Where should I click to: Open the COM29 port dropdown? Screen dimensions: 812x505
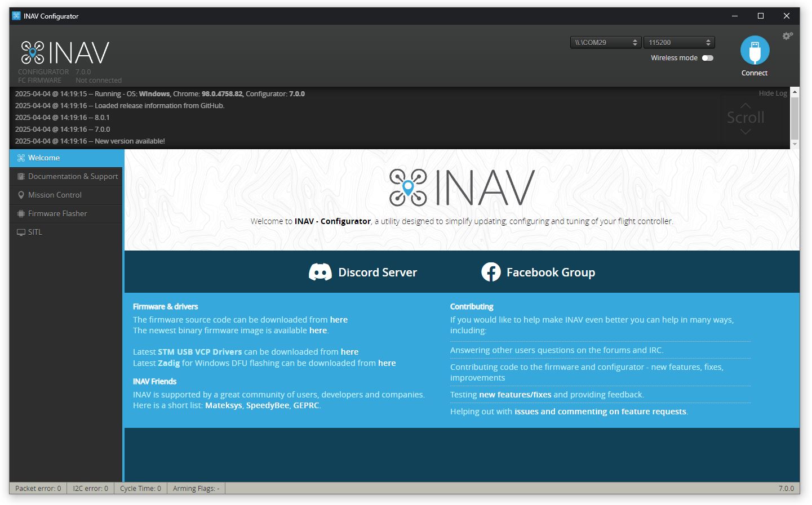click(606, 42)
